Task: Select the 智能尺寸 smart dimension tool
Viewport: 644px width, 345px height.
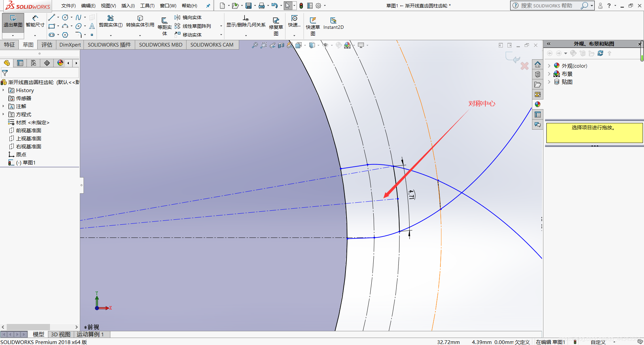Action: (x=35, y=21)
